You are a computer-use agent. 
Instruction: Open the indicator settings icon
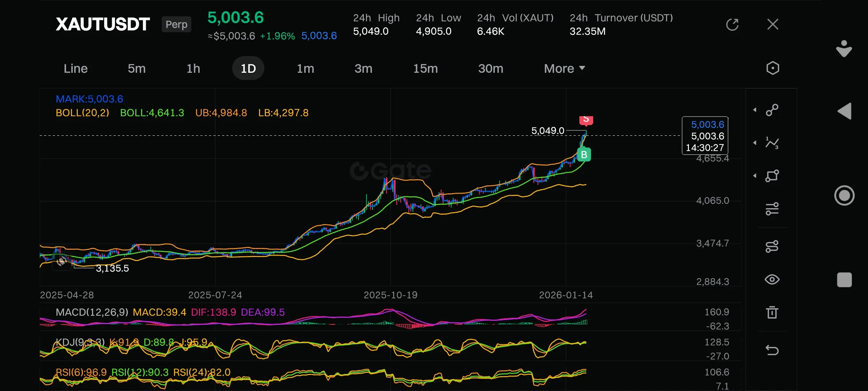(772, 247)
